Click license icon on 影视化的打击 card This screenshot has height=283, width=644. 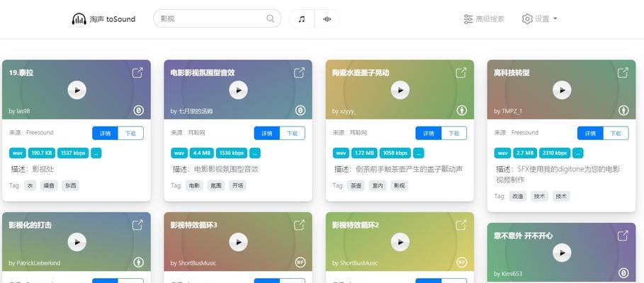[x=139, y=262]
